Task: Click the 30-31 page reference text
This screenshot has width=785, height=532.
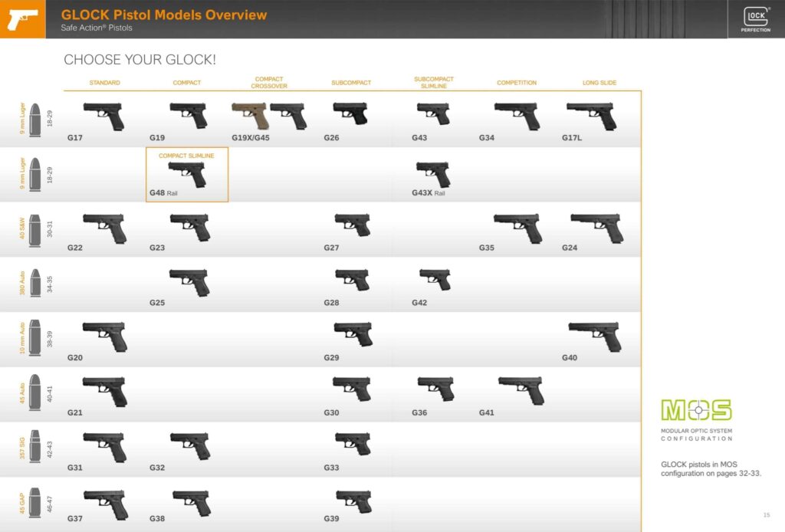Action: tap(50, 229)
